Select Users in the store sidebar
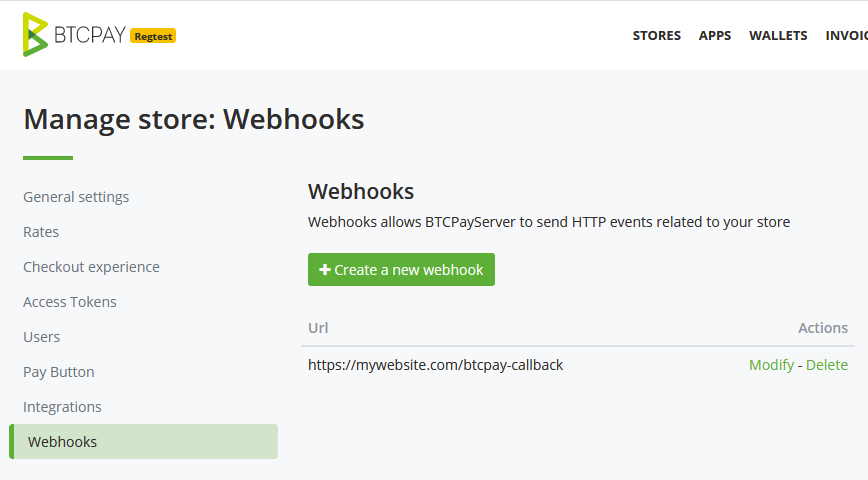868x480 pixels. (42, 337)
